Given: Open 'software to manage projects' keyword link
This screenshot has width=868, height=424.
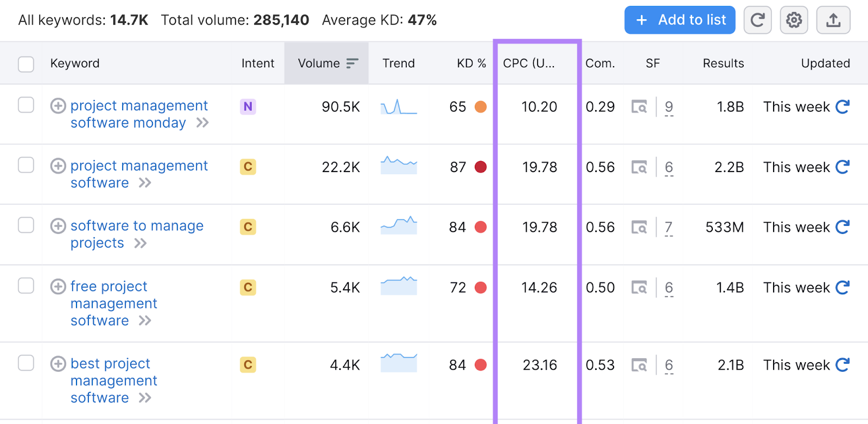Looking at the screenshot, I should (x=137, y=235).
